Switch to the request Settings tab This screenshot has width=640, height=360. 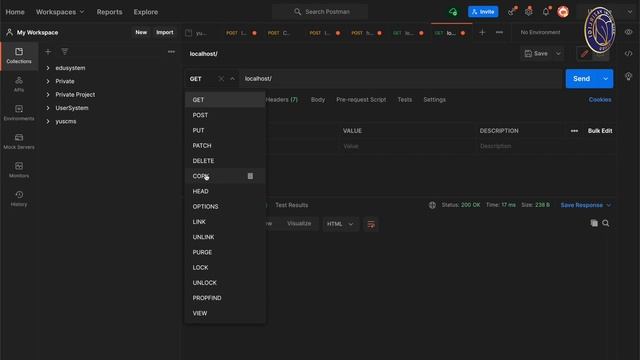pyautogui.click(x=434, y=100)
